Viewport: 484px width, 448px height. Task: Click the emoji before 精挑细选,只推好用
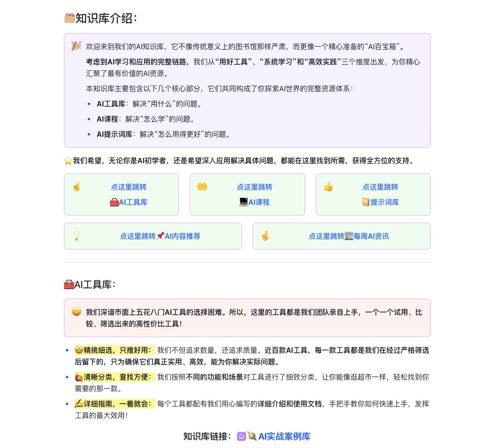[x=79, y=351]
